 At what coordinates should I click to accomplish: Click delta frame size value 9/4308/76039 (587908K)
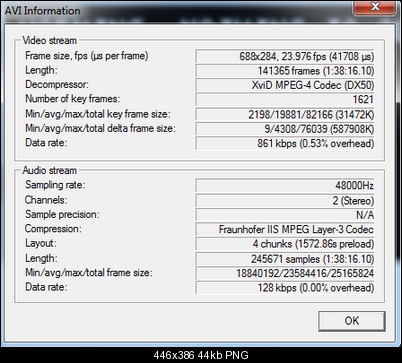285,129
